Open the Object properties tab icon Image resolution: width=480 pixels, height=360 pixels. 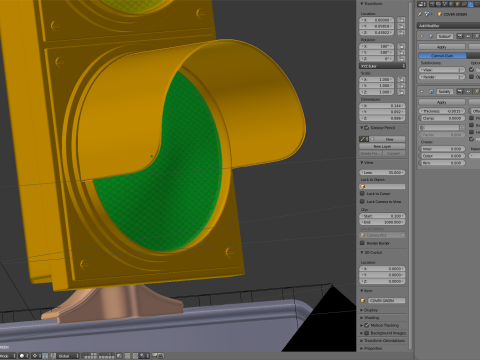[458, 4]
